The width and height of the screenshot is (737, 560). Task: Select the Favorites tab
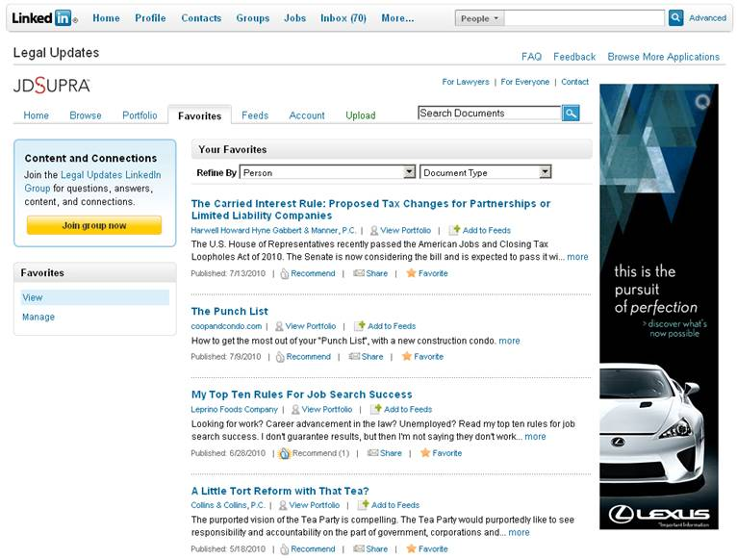click(200, 115)
